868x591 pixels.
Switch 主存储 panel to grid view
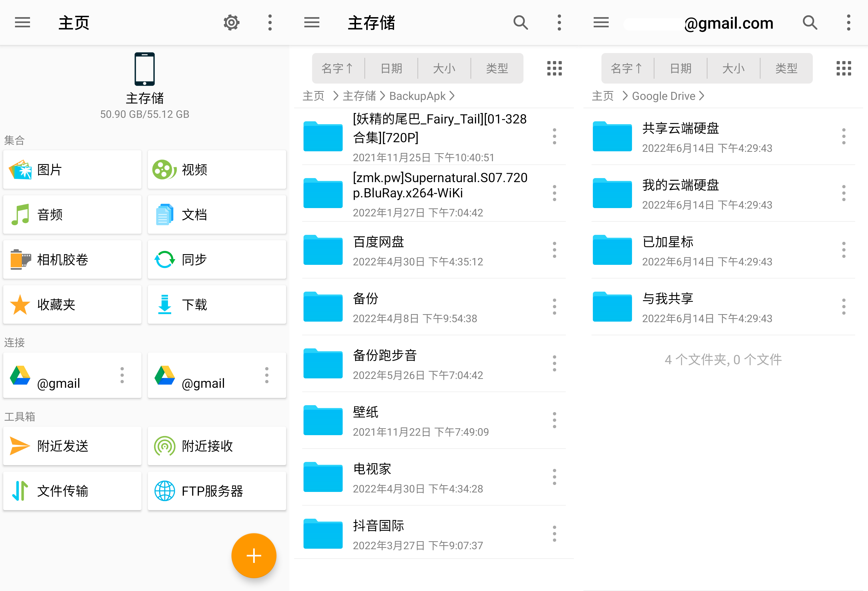point(554,68)
